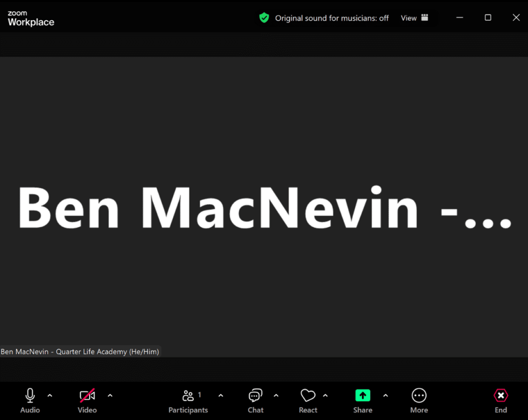Maximize the Zoom meeting window
The height and width of the screenshot is (420, 528).
pyautogui.click(x=488, y=18)
